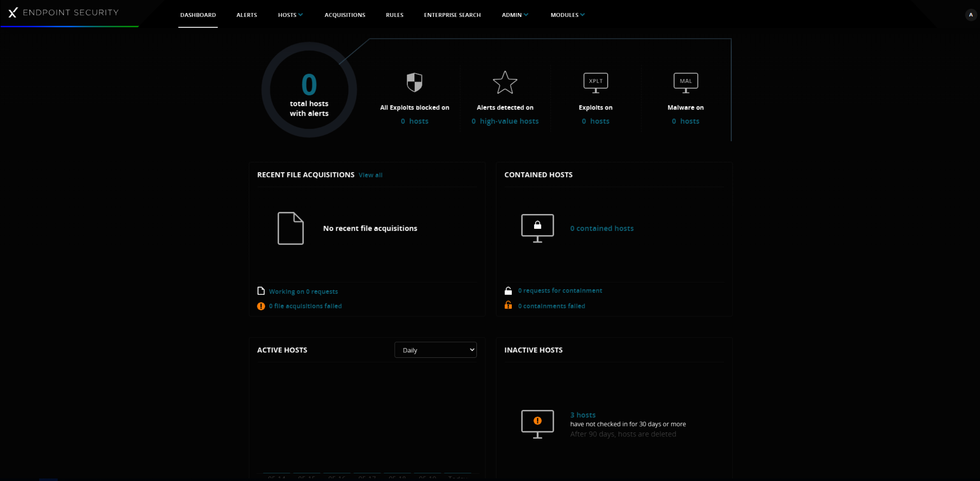Screen dimensions: 980x481
Task: Click the user avatar icon in header
Action: [971, 15]
